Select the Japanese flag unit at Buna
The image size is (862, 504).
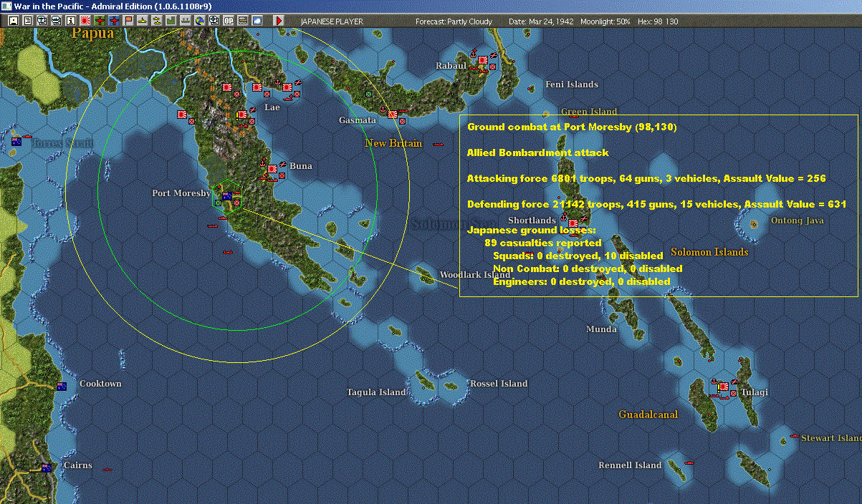272,169
